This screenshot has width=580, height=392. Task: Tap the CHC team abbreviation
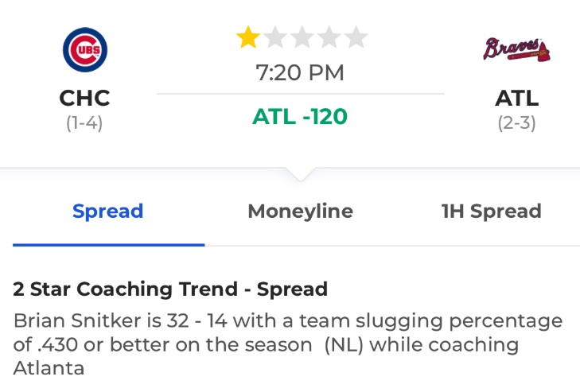[x=84, y=98]
